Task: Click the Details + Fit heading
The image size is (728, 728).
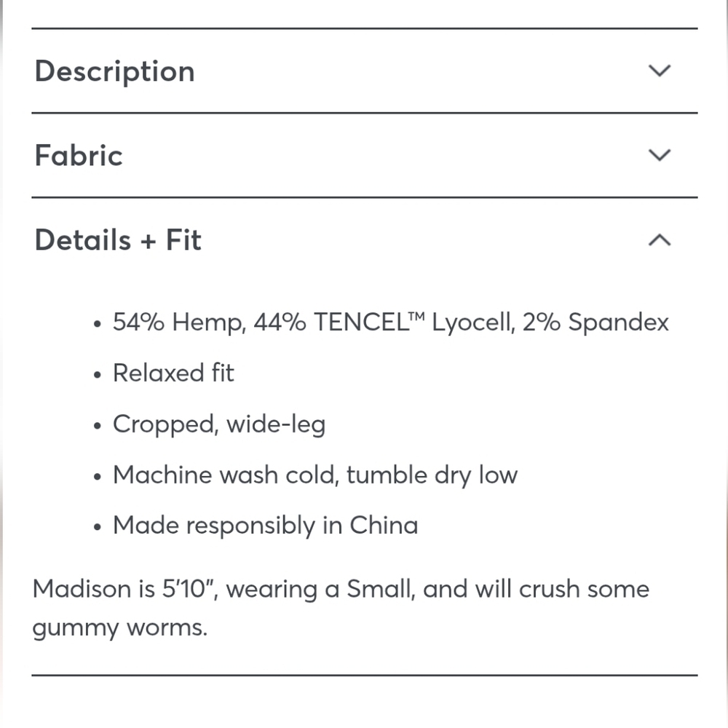Action: click(118, 240)
